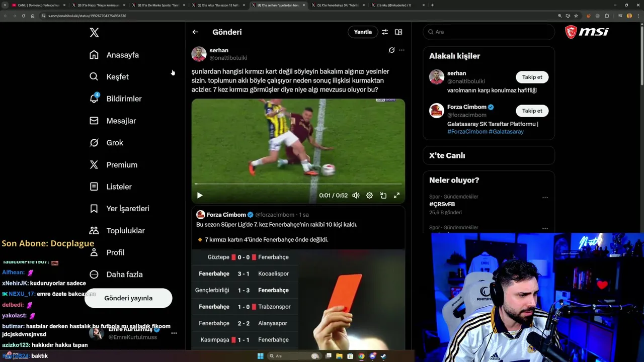Switch to X'te niku Bu sezon tab
Image resolution: width=644 pixels, height=362 pixels.
click(218, 5)
